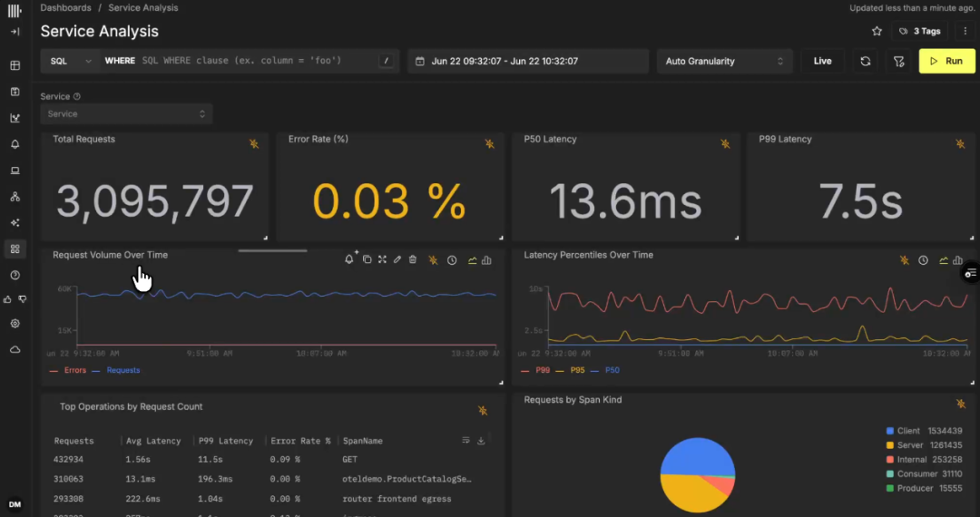Refresh the dashboard with the refresh icon
Image resolution: width=980 pixels, height=517 pixels.
[x=865, y=61]
